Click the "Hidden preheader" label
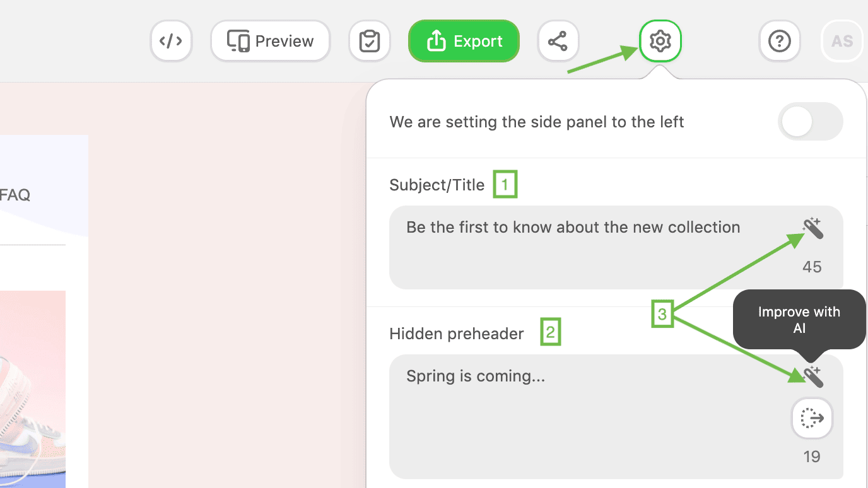The width and height of the screenshot is (868, 488). click(x=457, y=334)
